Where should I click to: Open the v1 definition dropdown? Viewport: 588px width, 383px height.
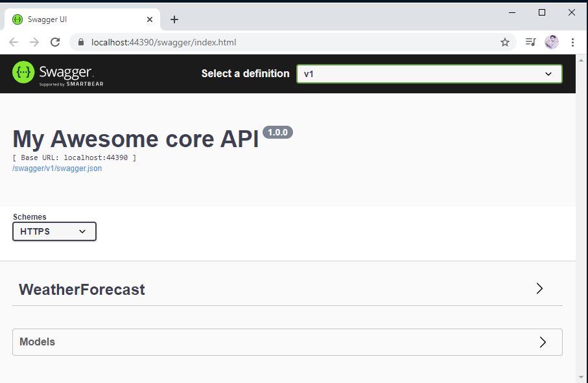(429, 74)
